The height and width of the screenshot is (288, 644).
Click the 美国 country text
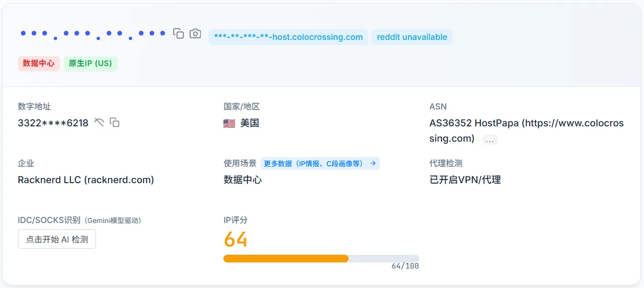click(249, 123)
